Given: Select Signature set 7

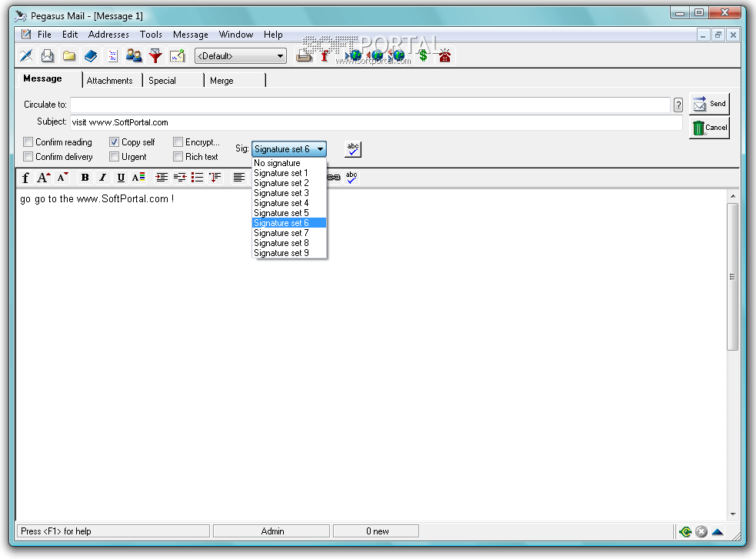Looking at the screenshot, I should [289, 233].
